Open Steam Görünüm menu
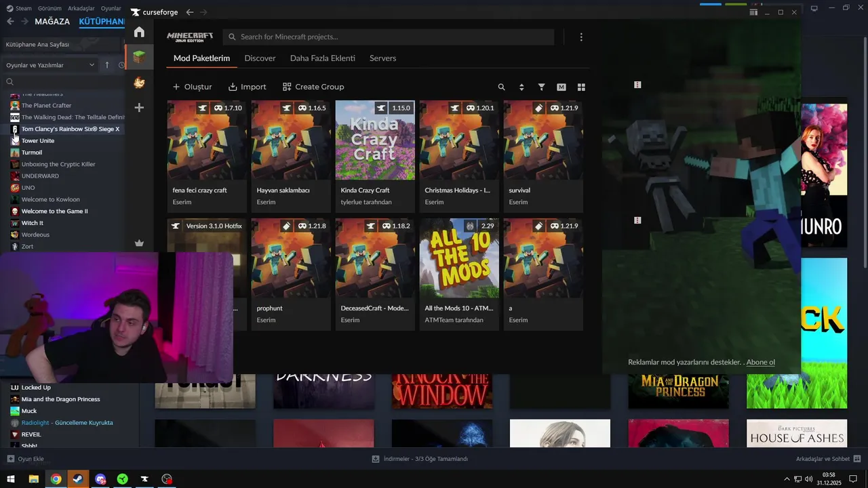 [x=50, y=8]
